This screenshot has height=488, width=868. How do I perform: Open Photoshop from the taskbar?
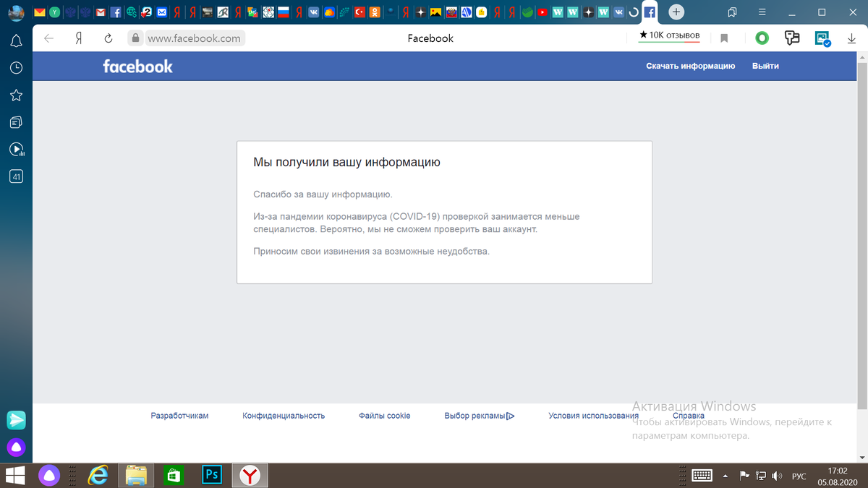click(211, 475)
